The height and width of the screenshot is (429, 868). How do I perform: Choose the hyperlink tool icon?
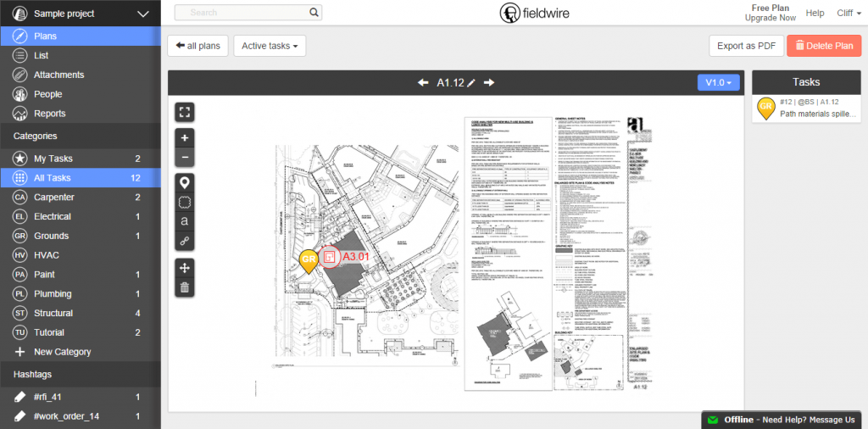coord(185,242)
